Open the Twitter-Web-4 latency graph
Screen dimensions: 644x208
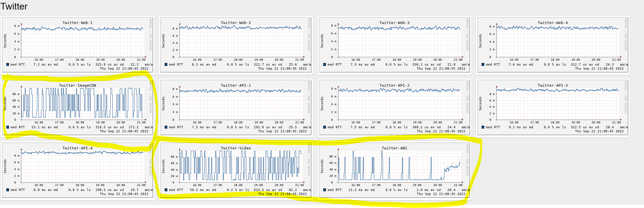[x=553, y=45]
